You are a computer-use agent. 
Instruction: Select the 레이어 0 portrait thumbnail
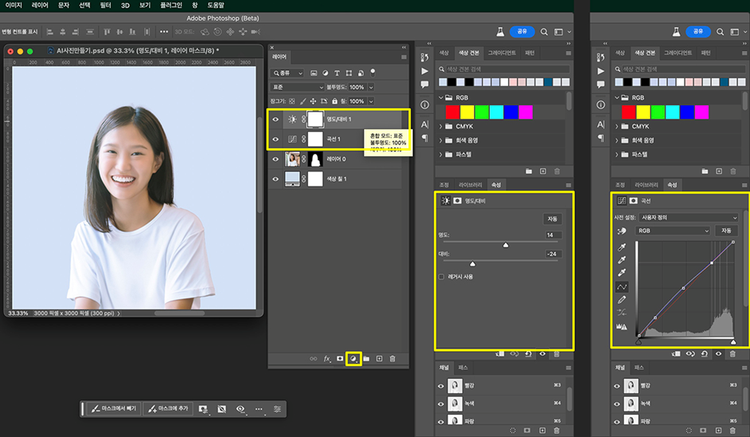click(x=294, y=159)
